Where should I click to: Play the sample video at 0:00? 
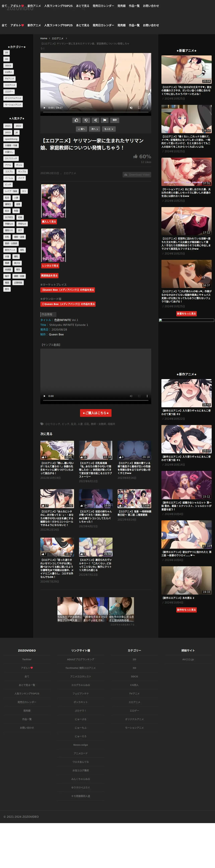tap(45, 396)
